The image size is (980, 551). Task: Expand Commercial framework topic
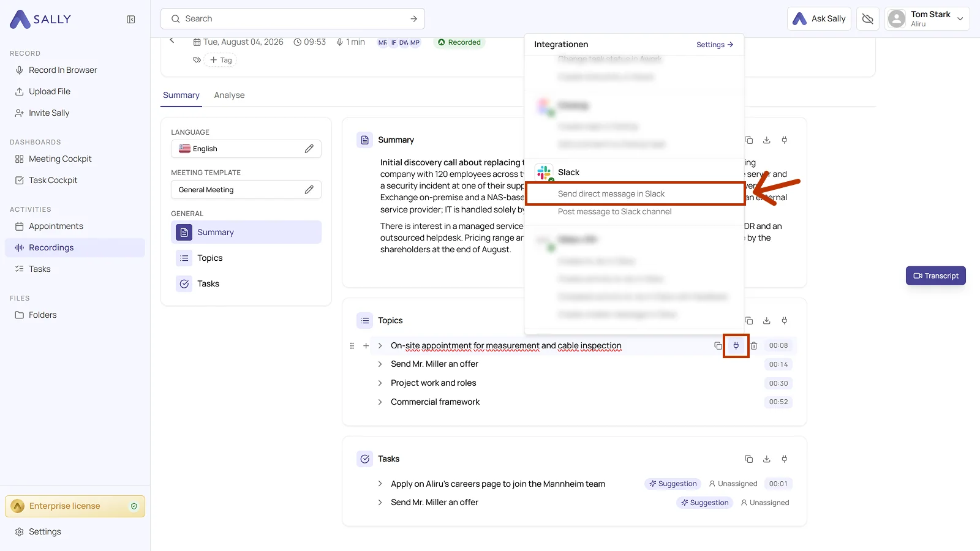(380, 402)
